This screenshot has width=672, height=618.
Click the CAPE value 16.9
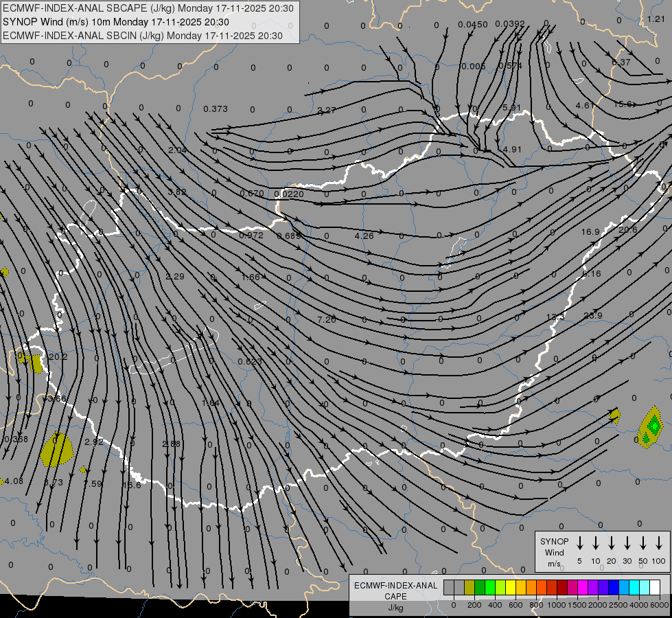point(590,232)
